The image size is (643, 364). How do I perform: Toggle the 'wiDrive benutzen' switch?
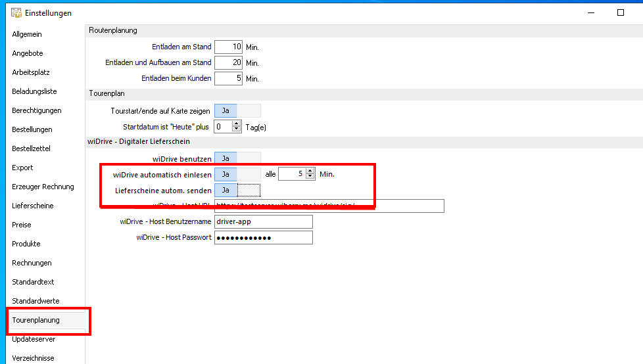click(237, 158)
